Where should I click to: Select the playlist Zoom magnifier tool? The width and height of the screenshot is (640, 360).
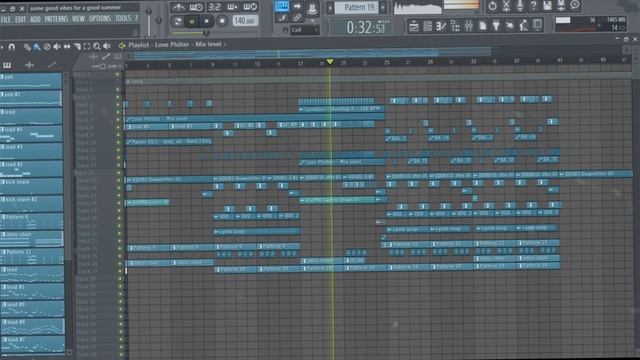tap(97, 47)
